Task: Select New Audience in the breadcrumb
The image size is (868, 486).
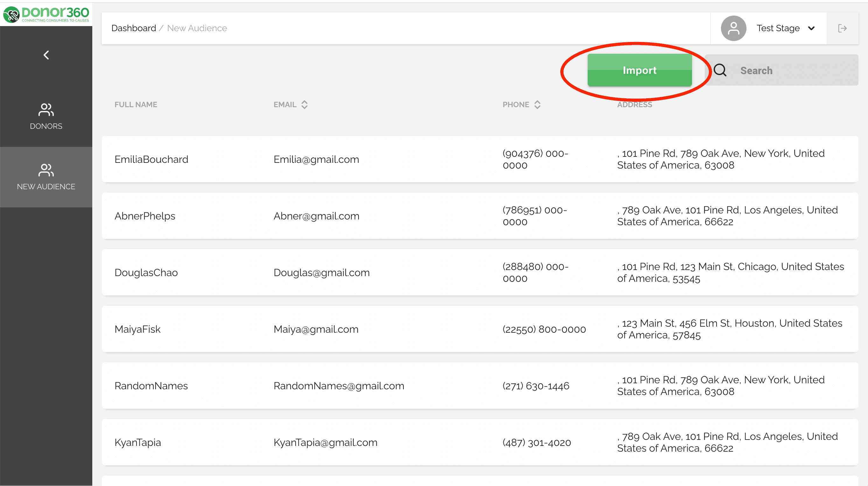Action: pos(197,28)
